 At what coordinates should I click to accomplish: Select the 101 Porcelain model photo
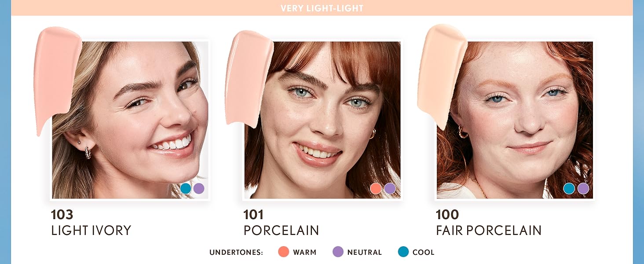(x=322, y=120)
